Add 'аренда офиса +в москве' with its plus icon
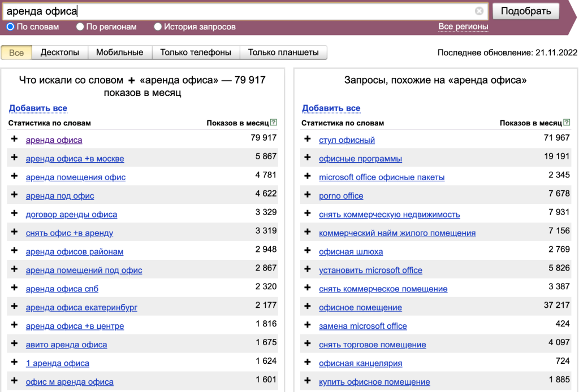 click(x=14, y=158)
